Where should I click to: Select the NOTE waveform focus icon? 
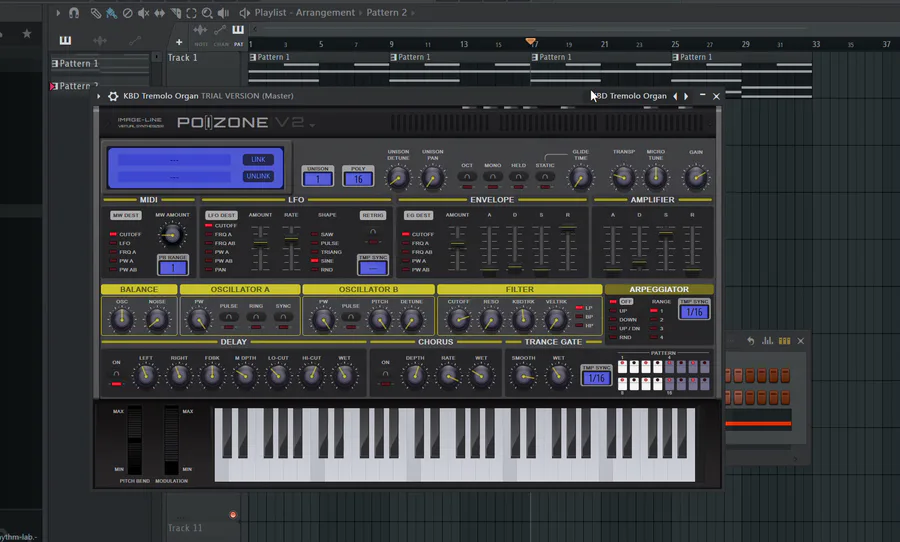coord(200,30)
